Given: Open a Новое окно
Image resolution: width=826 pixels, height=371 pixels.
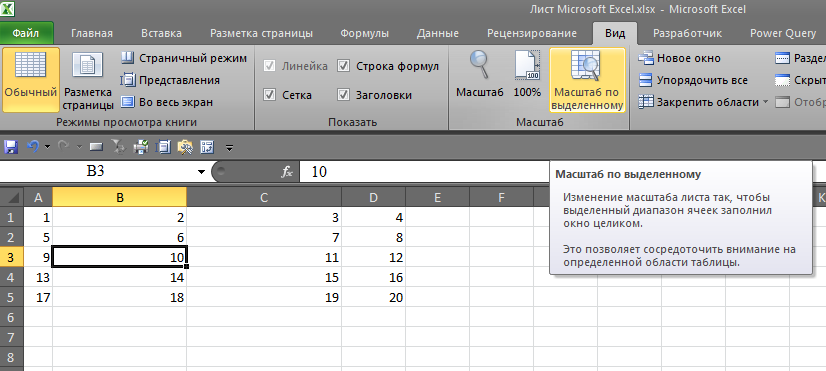Looking at the screenshot, I should click(680, 58).
